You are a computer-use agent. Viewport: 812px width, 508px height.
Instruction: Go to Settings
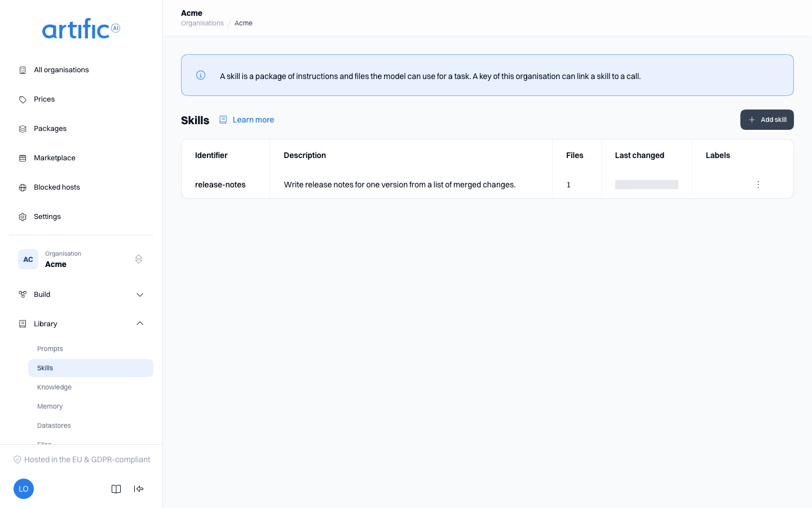click(x=81, y=217)
